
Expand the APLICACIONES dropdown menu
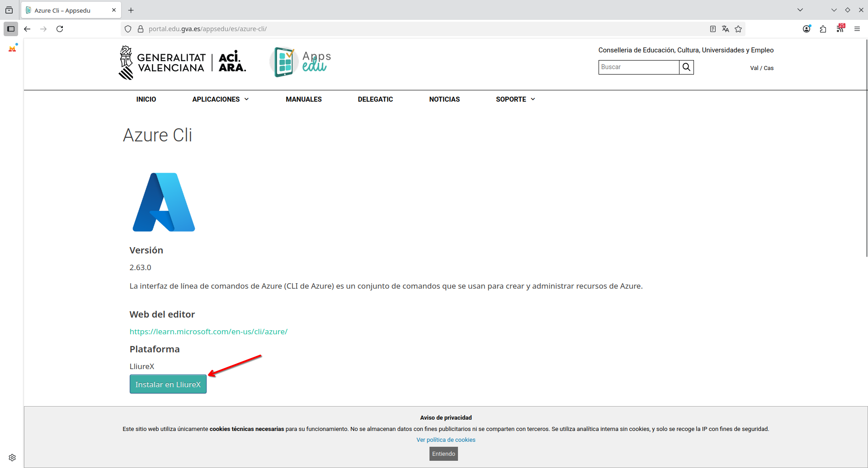[x=220, y=99]
